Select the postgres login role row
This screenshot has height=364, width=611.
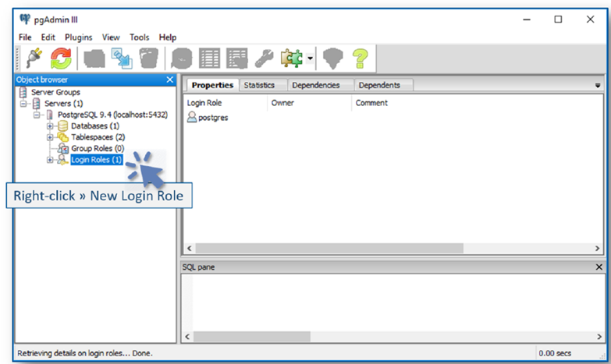point(213,117)
